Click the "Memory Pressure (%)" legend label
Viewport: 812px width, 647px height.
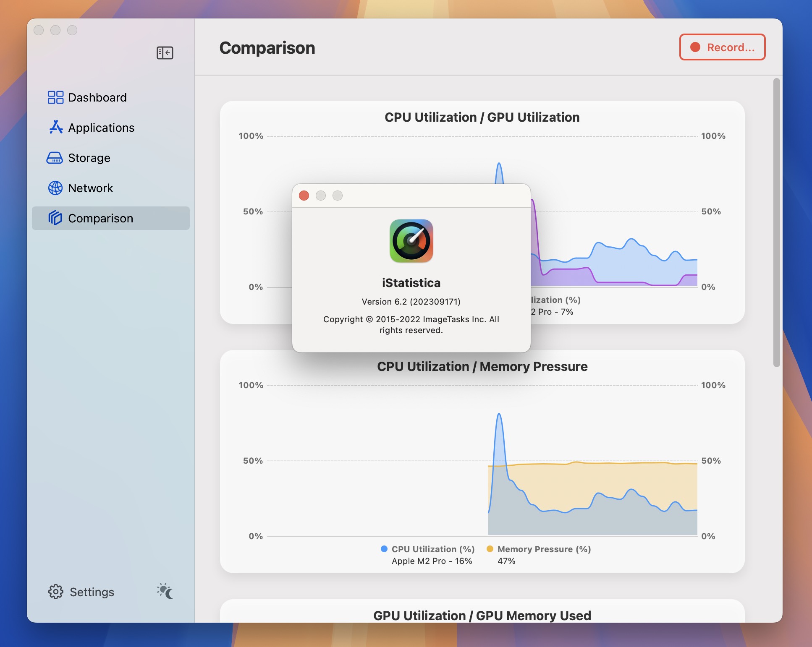coord(544,549)
